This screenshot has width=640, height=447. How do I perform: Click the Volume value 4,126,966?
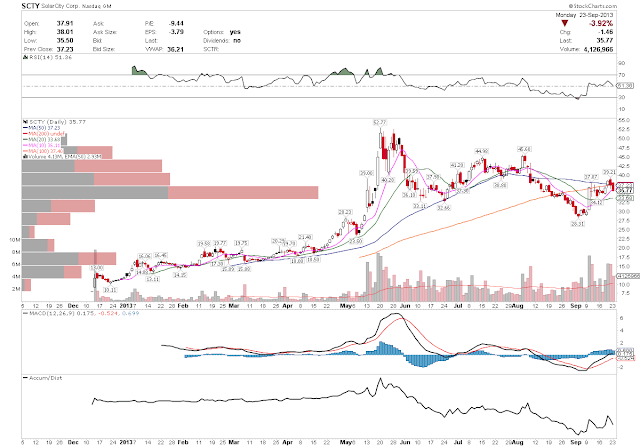pyautogui.click(x=598, y=49)
